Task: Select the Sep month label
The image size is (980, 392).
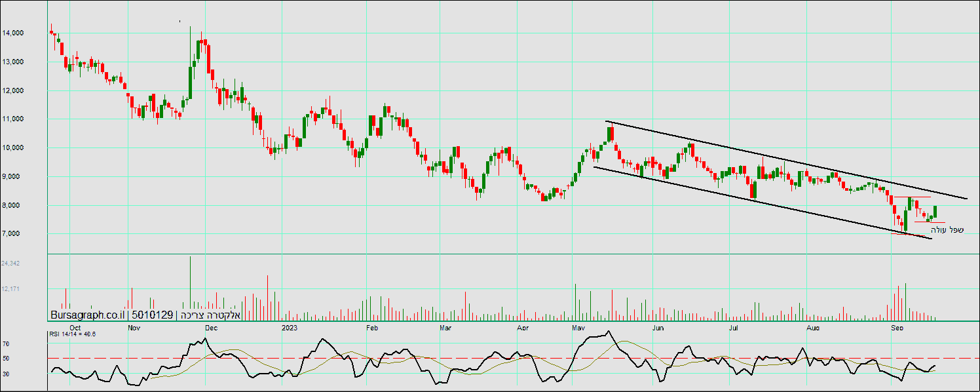Action: pyautogui.click(x=896, y=326)
